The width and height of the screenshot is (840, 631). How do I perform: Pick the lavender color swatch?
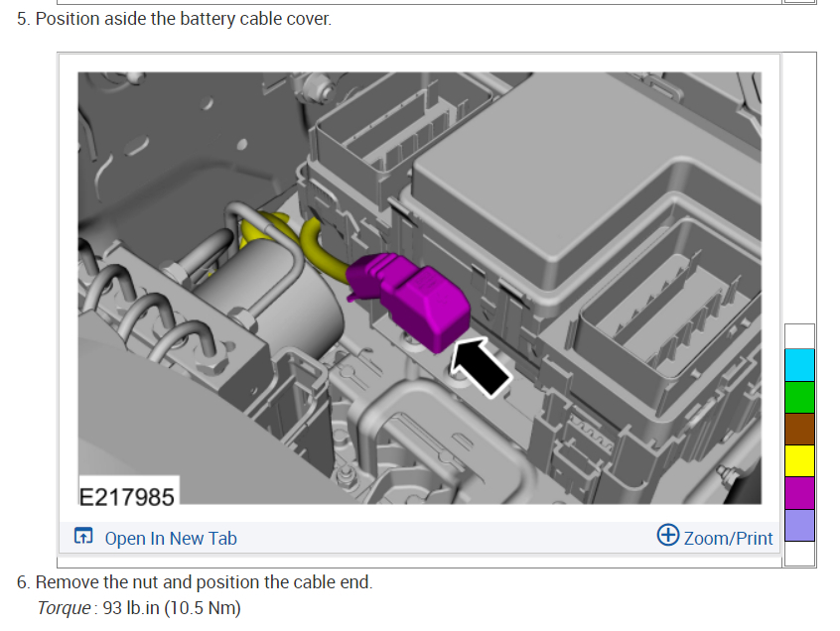tap(799, 525)
